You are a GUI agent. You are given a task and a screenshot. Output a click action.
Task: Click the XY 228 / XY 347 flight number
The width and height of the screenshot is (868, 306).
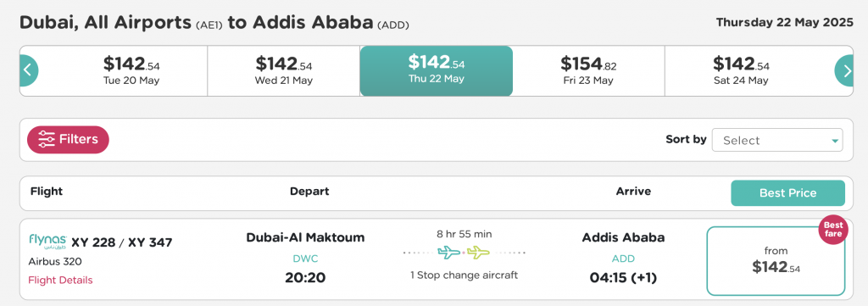point(122,242)
